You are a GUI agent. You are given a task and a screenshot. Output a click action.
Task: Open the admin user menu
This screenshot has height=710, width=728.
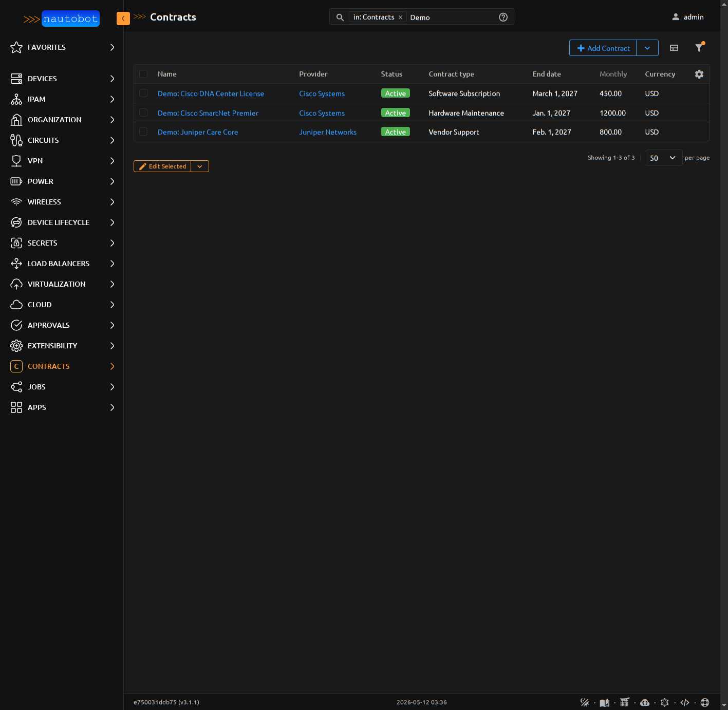[x=687, y=17]
